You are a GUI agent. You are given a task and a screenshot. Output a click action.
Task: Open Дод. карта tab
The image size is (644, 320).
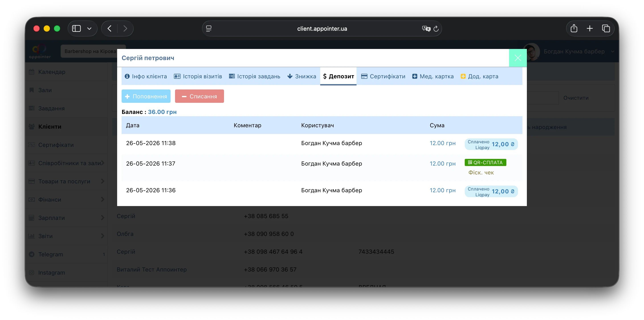pyautogui.click(x=479, y=76)
